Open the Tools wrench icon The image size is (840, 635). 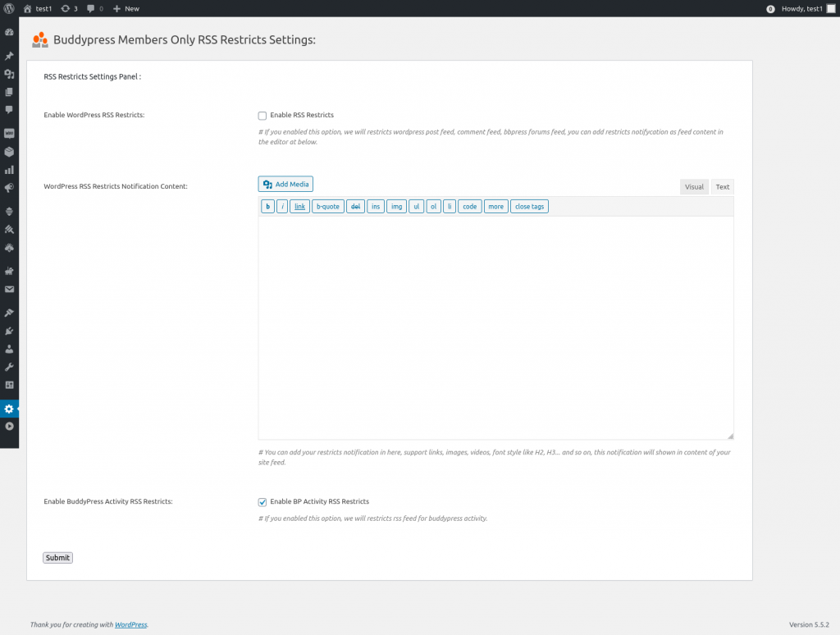[9, 367]
